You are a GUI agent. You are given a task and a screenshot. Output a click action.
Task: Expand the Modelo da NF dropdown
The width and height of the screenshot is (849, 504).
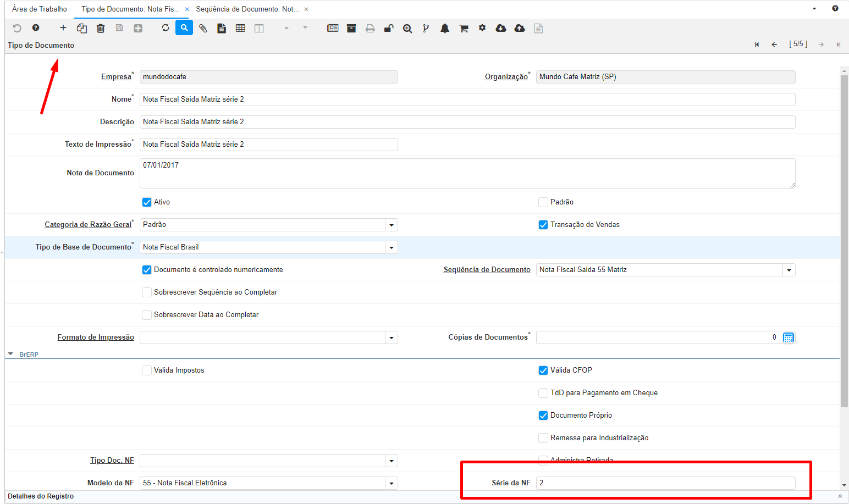pyautogui.click(x=391, y=483)
